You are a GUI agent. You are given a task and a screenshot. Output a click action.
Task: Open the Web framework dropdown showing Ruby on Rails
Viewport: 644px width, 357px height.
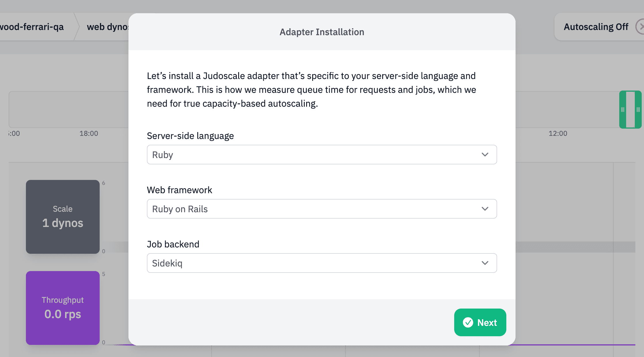pos(322,209)
